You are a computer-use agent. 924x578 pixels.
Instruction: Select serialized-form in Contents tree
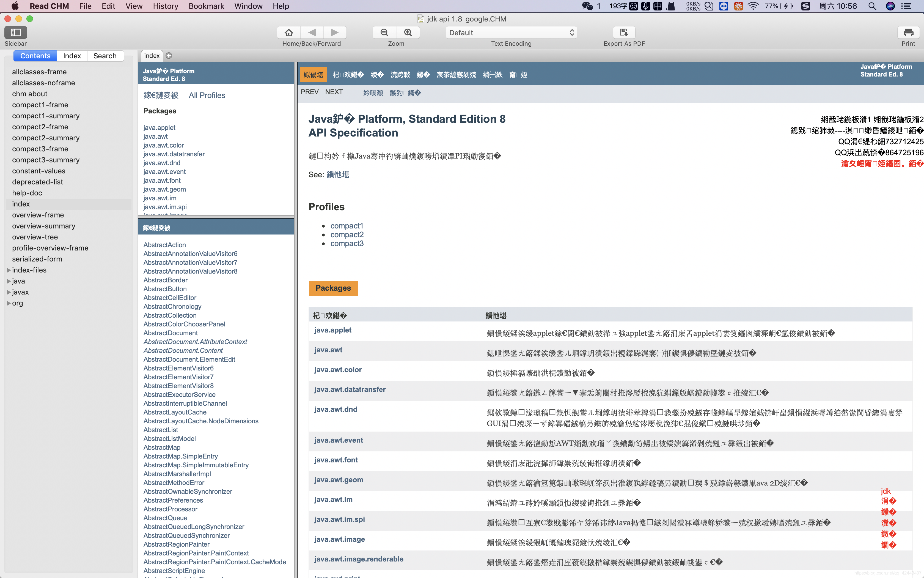37,259
